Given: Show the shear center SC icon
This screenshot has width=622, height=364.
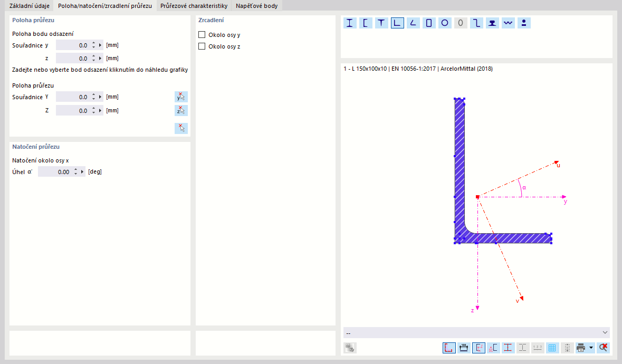Looking at the screenshot, I should (x=493, y=348).
